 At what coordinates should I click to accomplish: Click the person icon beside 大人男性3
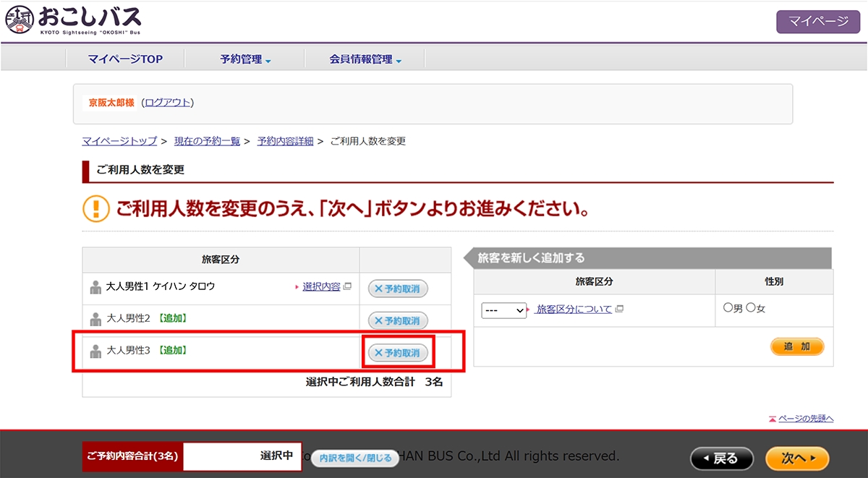tap(95, 351)
